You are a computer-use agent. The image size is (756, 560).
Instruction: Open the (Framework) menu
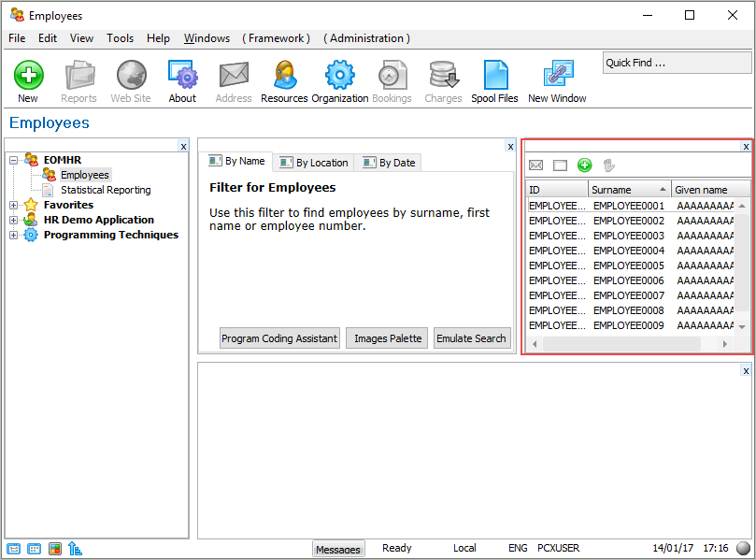point(276,38)
